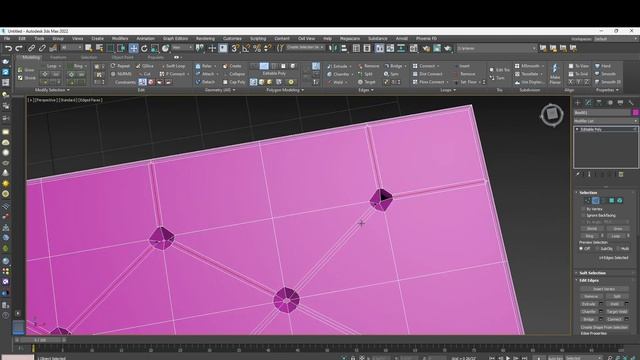Click the Remove button in Edit Edges
640x360 pixels.
591,296
